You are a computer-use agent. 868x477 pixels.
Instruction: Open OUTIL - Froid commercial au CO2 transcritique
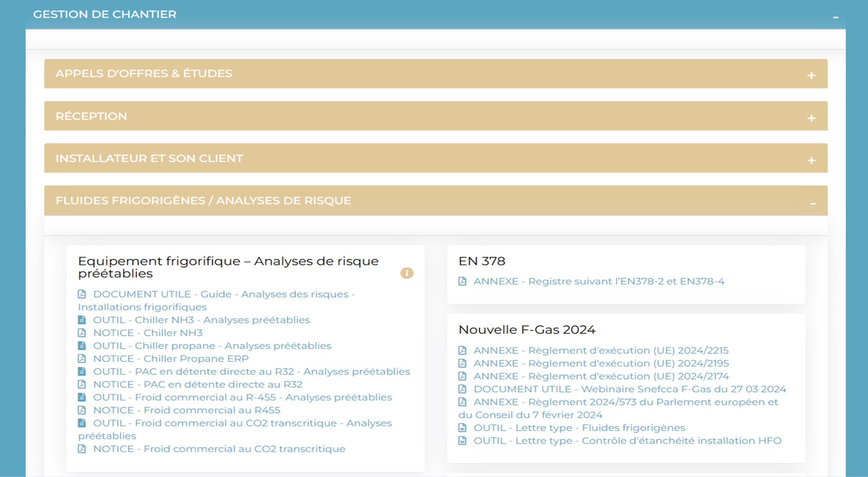(x=235, y=430)
